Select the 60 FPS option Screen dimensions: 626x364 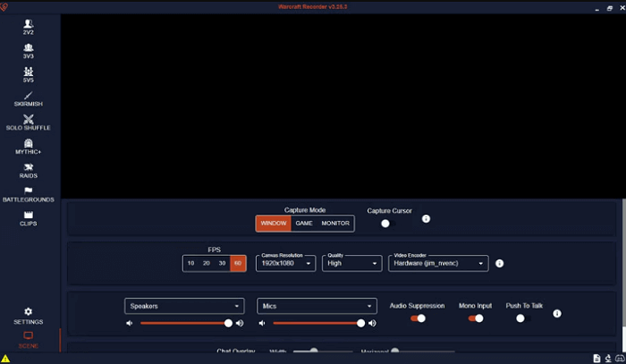tap(238, 264)
